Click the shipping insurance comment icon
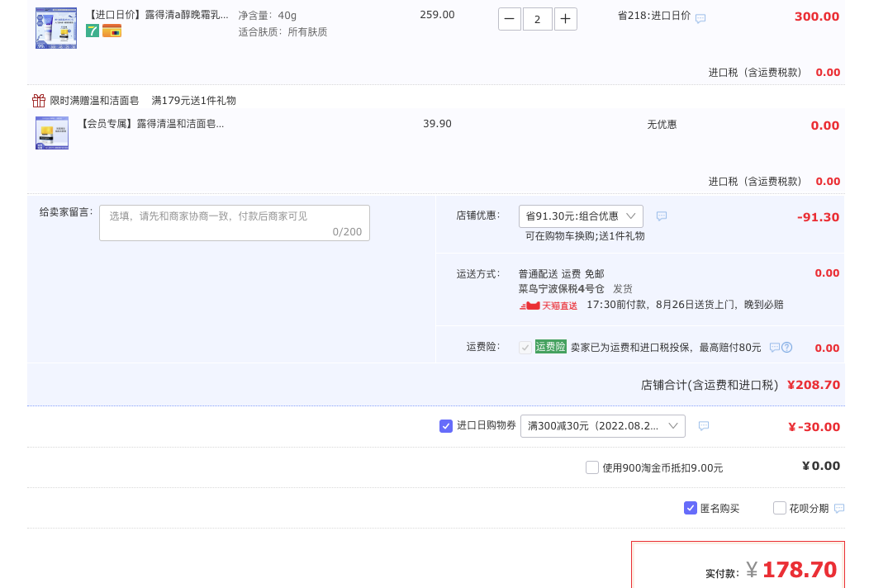Image resolution: width=869 pixels, height=588 pixels. [x=775, y=348]
